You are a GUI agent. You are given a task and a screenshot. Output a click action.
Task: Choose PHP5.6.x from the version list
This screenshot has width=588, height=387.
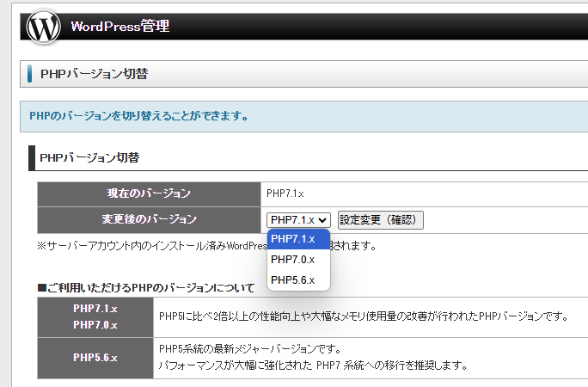coord(298,280)
